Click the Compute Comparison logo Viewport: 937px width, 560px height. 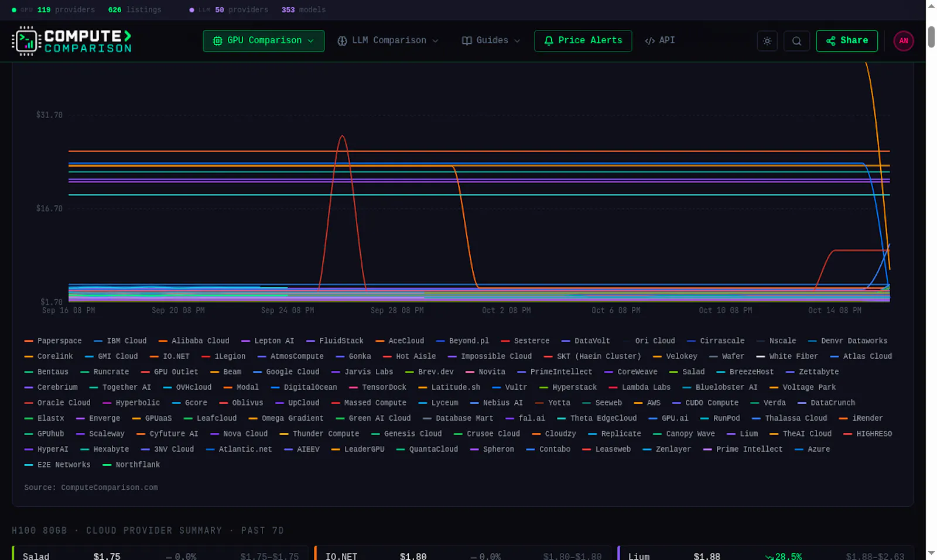point(71,41)
